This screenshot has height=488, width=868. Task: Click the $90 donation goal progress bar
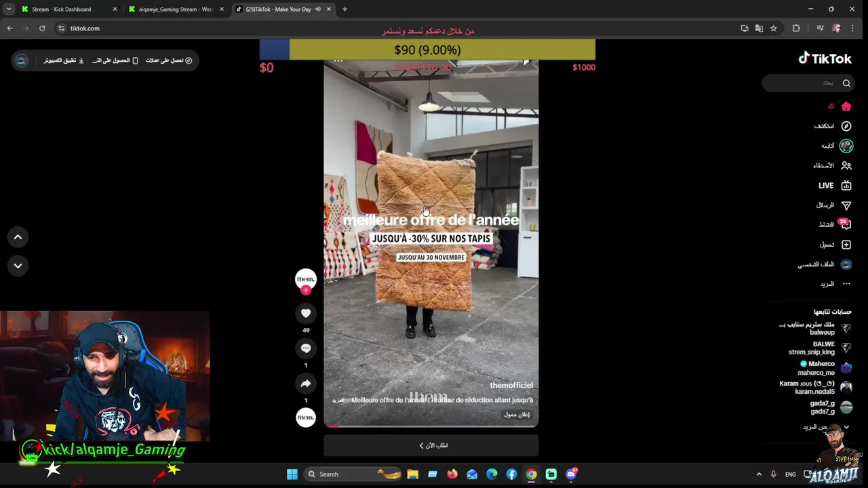click(427, 49)
